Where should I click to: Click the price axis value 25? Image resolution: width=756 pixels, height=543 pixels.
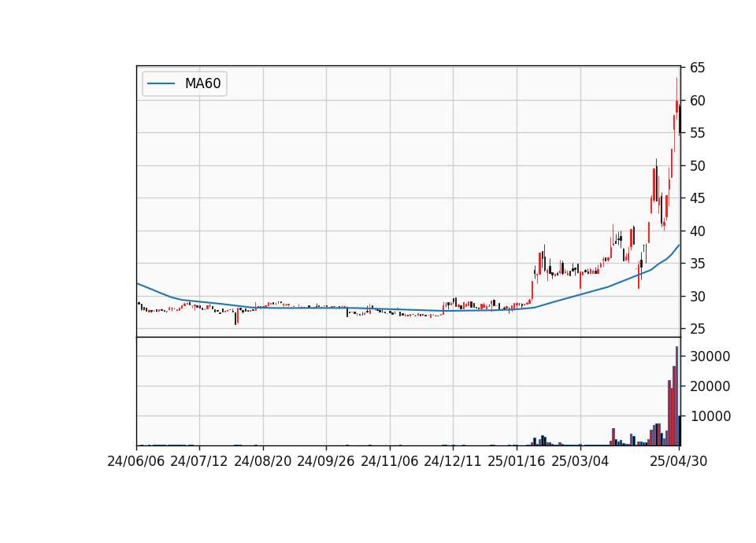click(697, 329)
